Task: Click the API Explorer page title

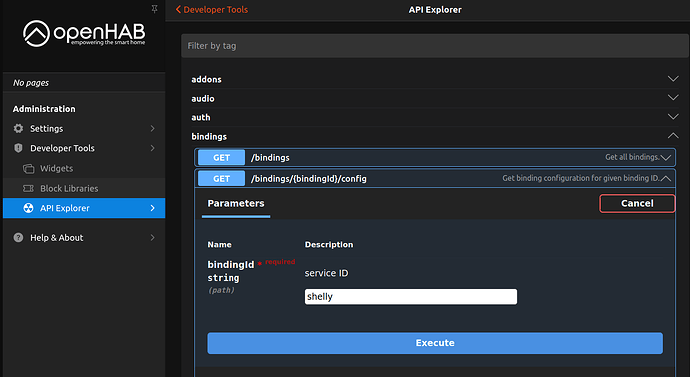Action: (435, 10)
